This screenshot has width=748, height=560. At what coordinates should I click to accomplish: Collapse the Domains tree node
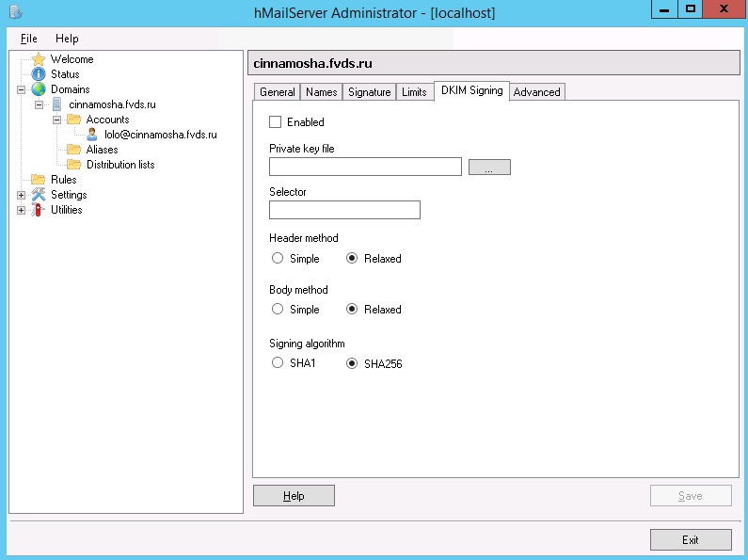21,89
